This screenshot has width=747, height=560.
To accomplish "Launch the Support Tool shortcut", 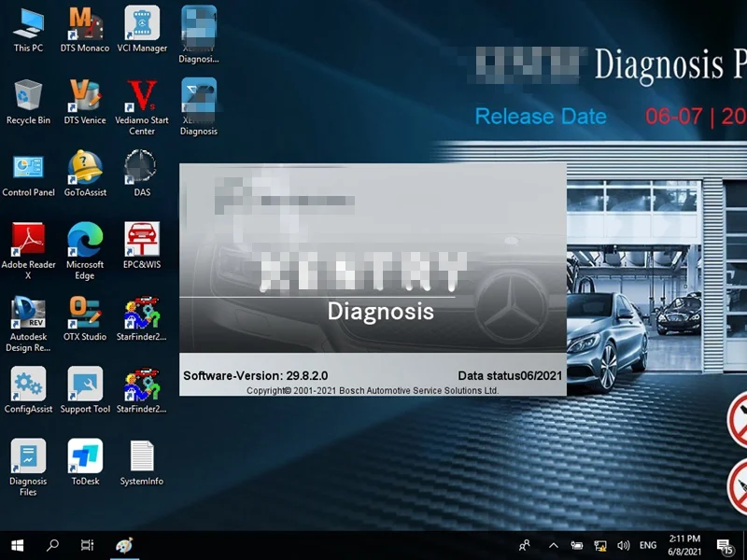I will [x=85, y=385].
